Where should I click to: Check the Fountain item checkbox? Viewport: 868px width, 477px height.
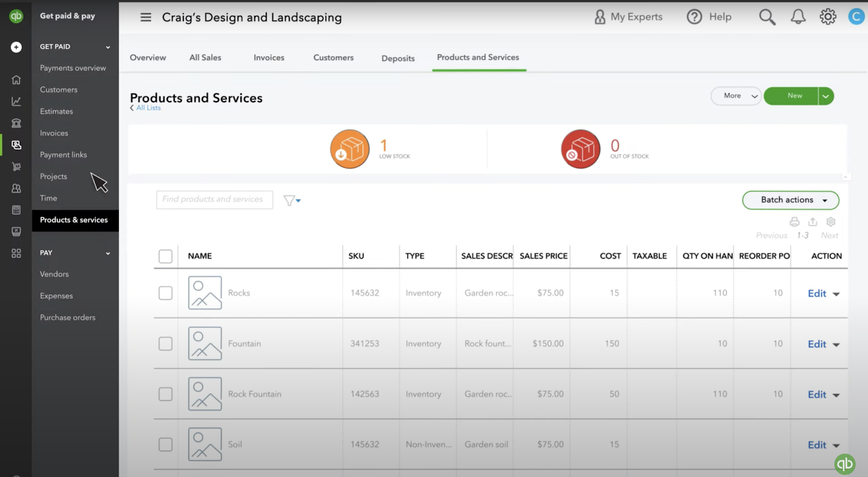[x=165, y=344]
